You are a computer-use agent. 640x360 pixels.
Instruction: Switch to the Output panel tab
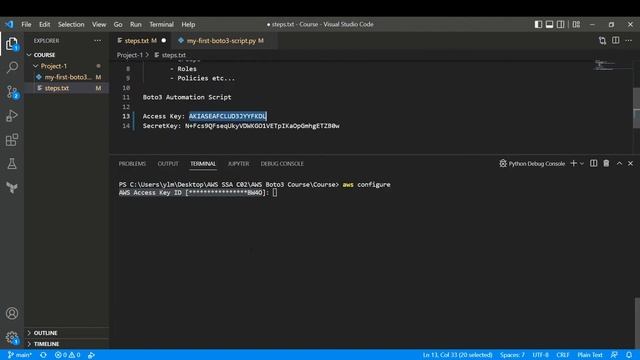click(168, 164)
